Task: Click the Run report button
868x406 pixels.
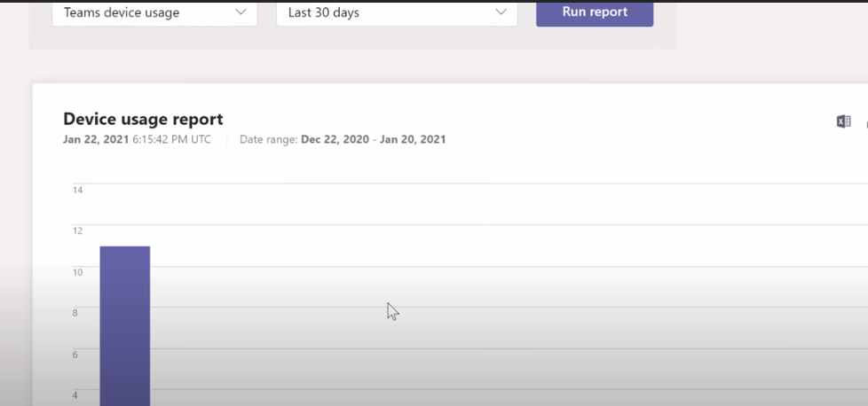Action: [x=595, y=12]
